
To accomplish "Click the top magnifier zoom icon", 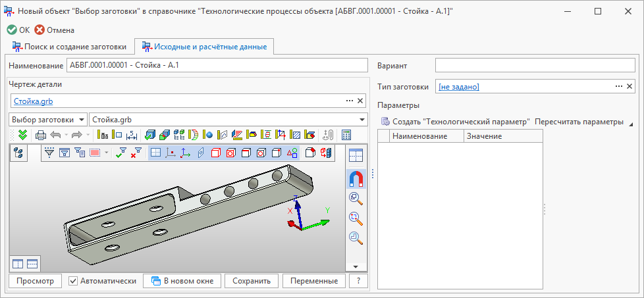I will 356,198.
